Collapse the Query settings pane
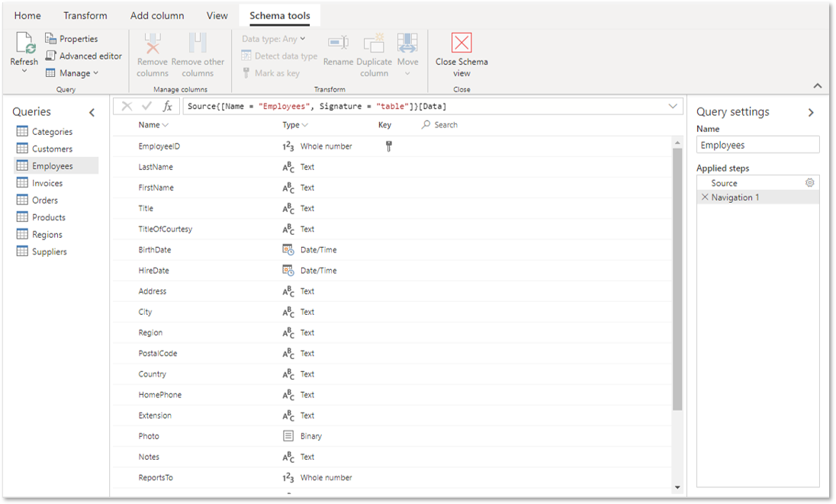 click(811, 112)
